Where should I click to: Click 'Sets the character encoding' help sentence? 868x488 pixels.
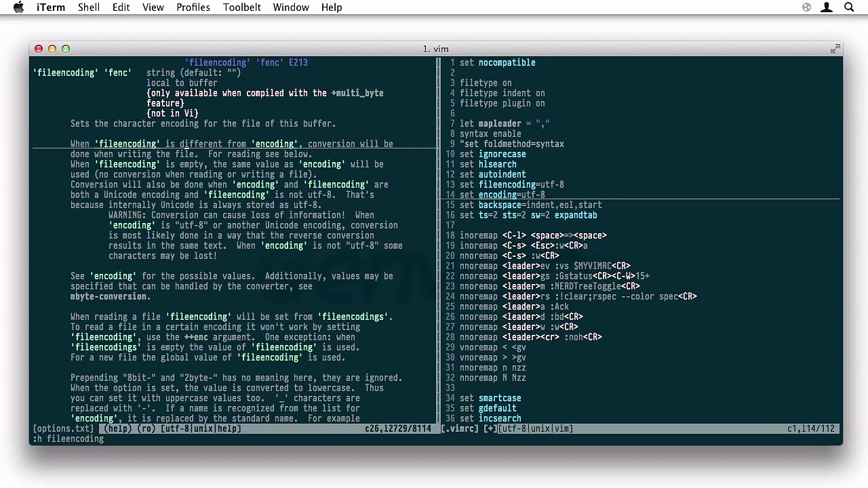[x=203, y=124]
